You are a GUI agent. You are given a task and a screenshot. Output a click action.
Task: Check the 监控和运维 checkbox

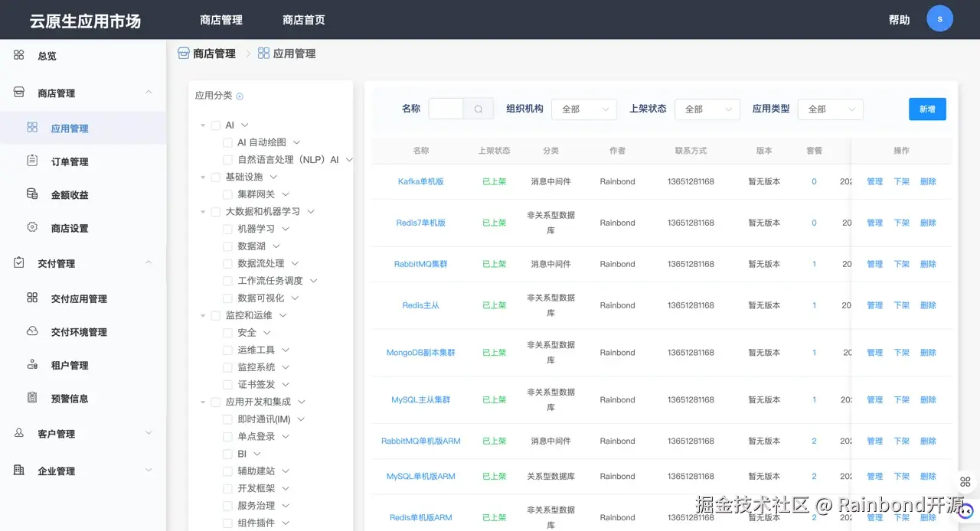215,315
